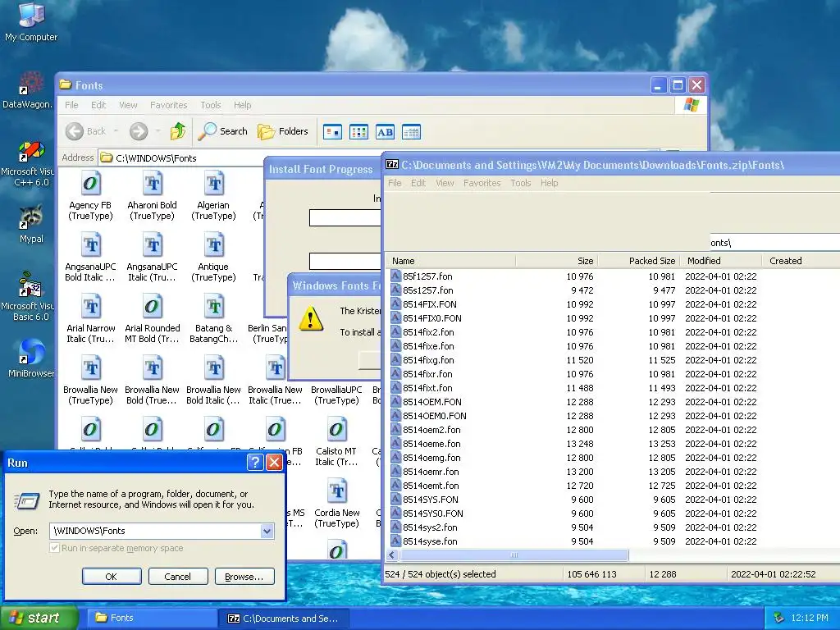The image size is (840, 630).
Task: Click Search in the Fonts toolbar
Action: 223,131
